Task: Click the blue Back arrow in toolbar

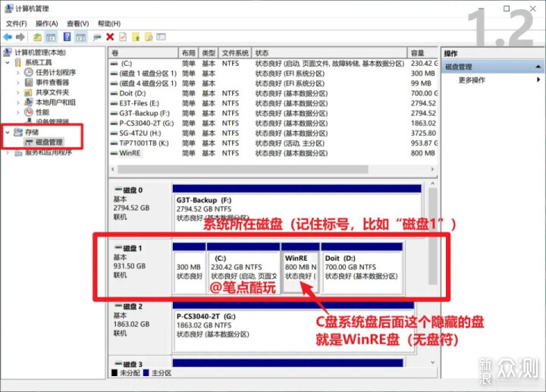Action: pos(8,37)
